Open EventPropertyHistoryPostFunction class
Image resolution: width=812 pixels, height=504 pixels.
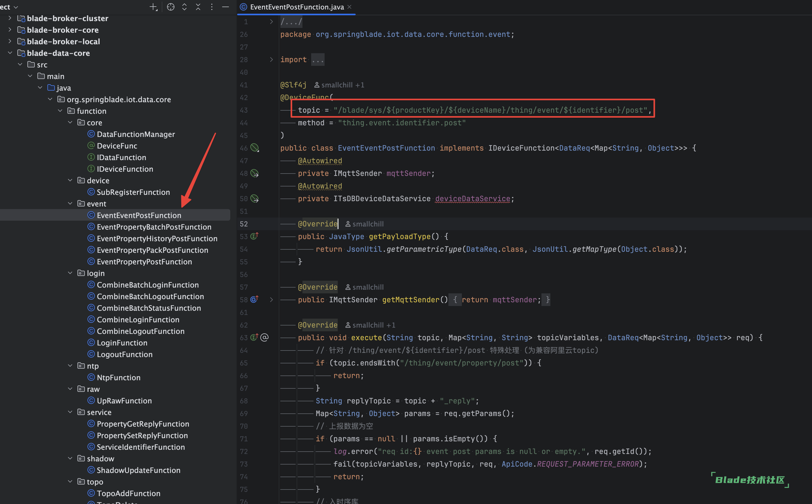157,238
